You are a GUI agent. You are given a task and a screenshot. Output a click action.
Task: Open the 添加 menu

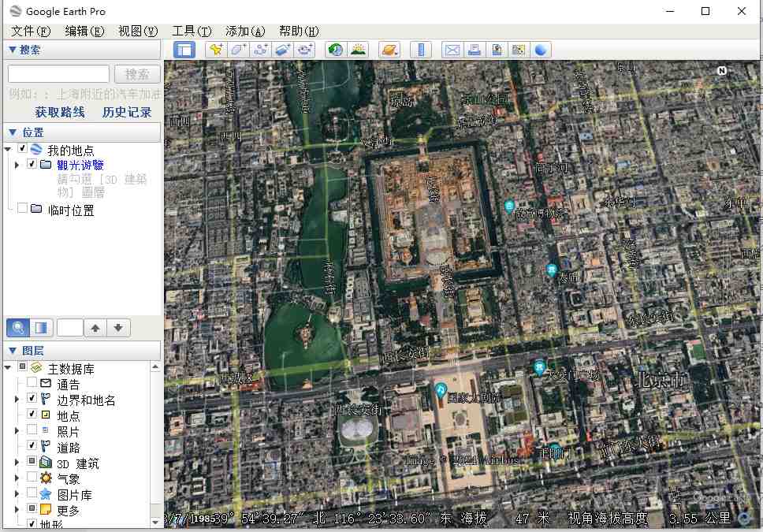point(245,31)
